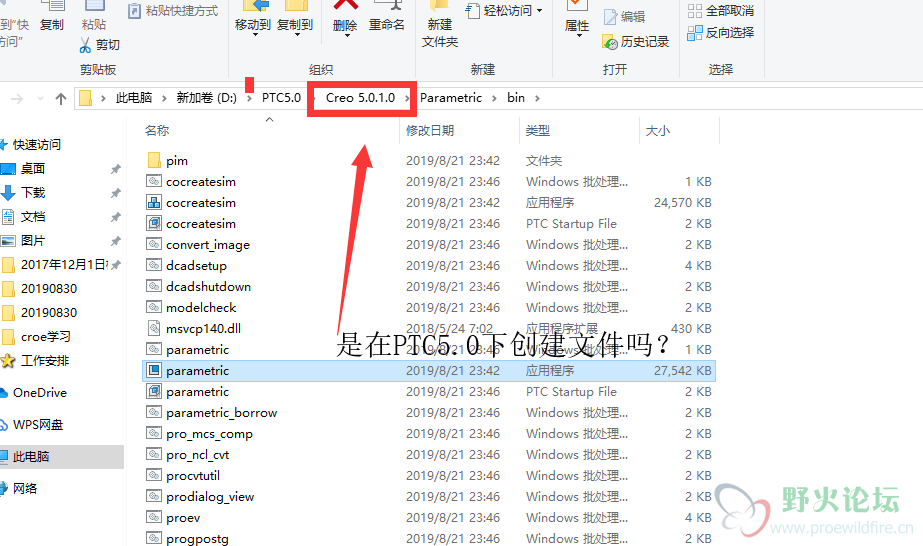
Task: Click Edit (编辑) in ribbon
Action: (625, 17)
